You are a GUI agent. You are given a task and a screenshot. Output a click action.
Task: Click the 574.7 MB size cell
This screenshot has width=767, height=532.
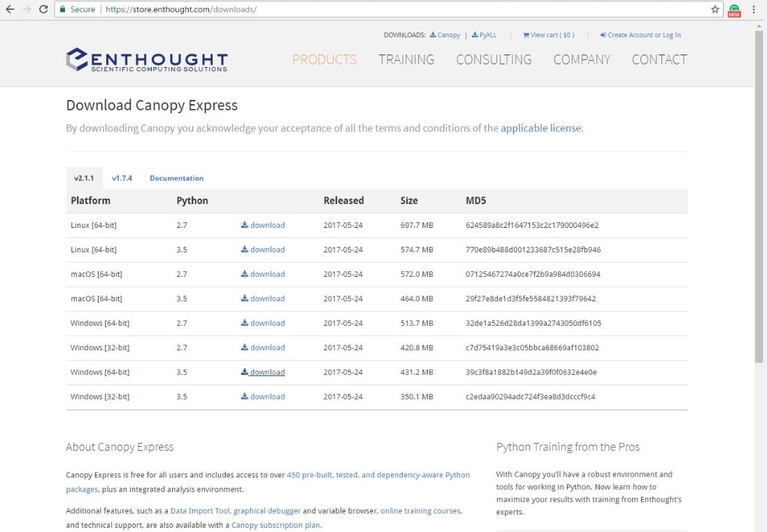pyautogui.click(x=417, y=250)
